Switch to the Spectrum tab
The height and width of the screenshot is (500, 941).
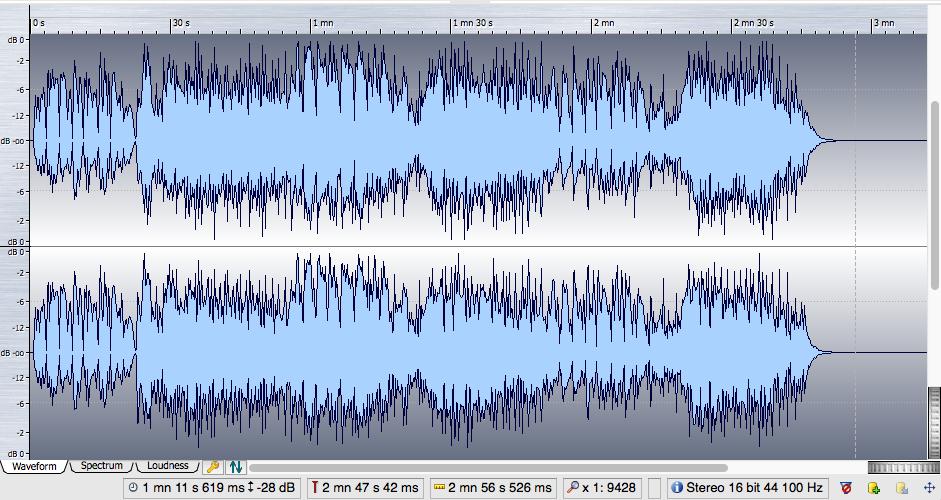(101, 466)
